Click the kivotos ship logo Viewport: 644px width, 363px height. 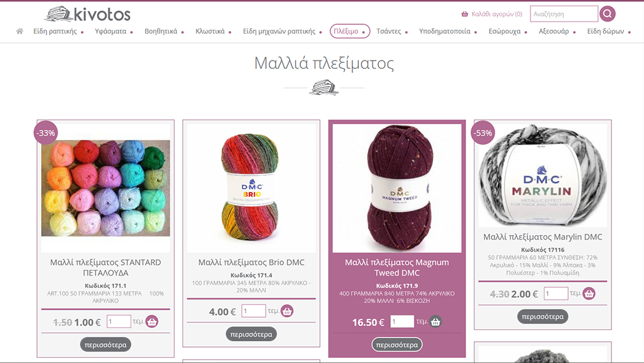87,14
